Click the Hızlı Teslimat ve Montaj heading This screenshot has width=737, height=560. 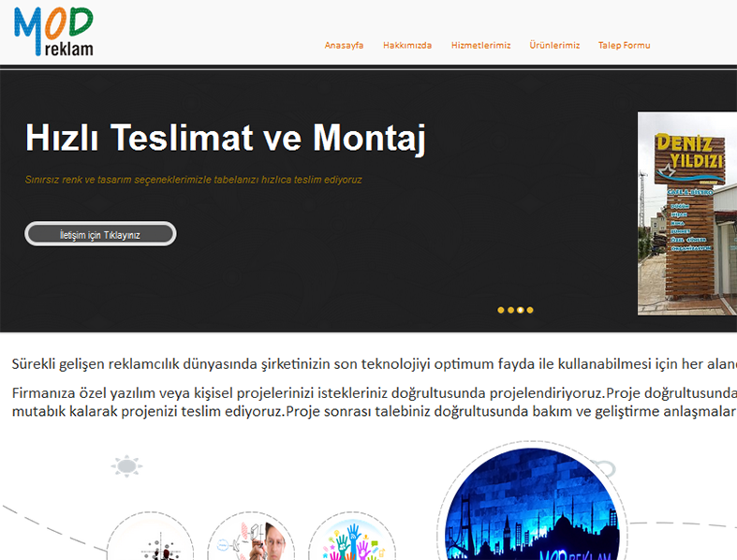pyautogui.click(x=225, y=138)
